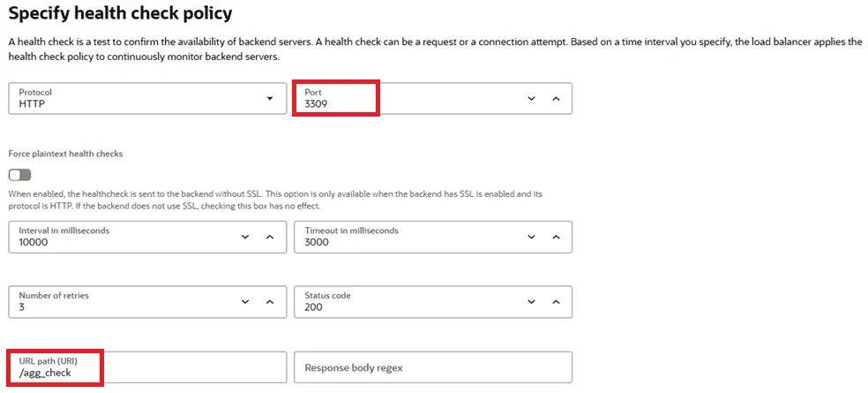This screenshot has width=868, height=393.
Task: Decrease Interval in milliseconds value
Action: [245, 237]
